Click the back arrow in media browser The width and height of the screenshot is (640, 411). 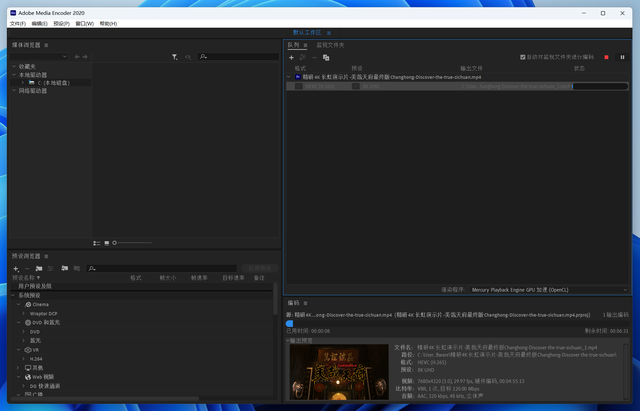tap(77, 57)
